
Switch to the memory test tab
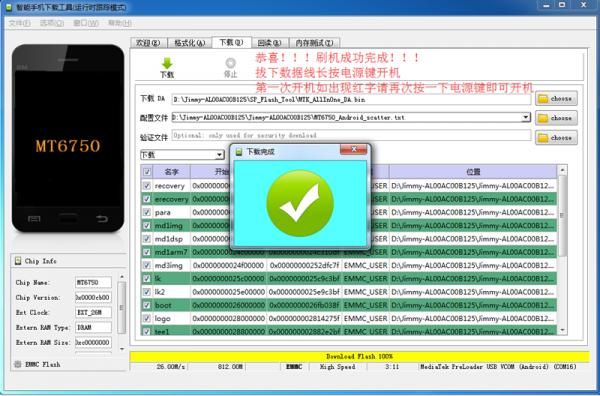315,43
